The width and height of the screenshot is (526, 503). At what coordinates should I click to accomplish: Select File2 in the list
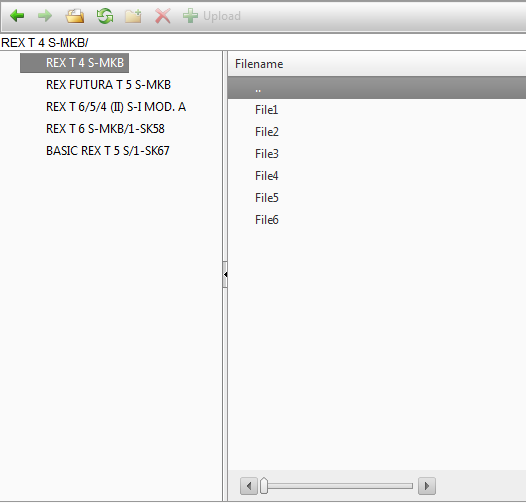pyautogui.click(x=377, y=132)
